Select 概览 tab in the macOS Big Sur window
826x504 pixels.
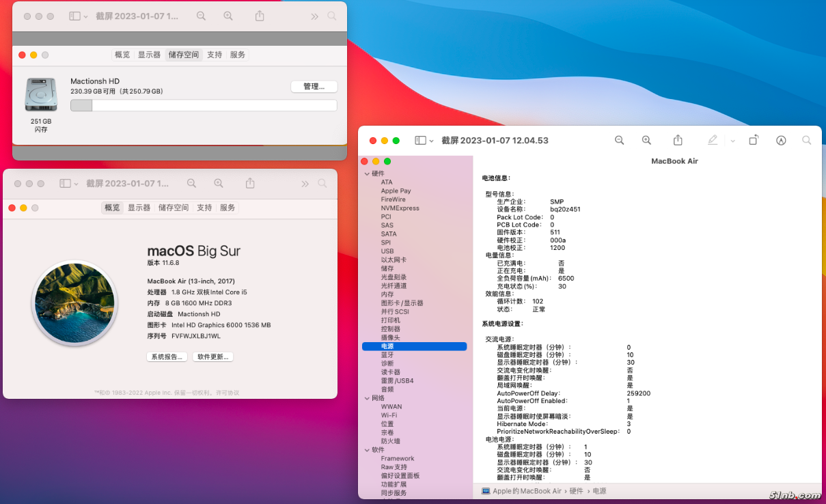pyautogui.click(x=112, y=208)
